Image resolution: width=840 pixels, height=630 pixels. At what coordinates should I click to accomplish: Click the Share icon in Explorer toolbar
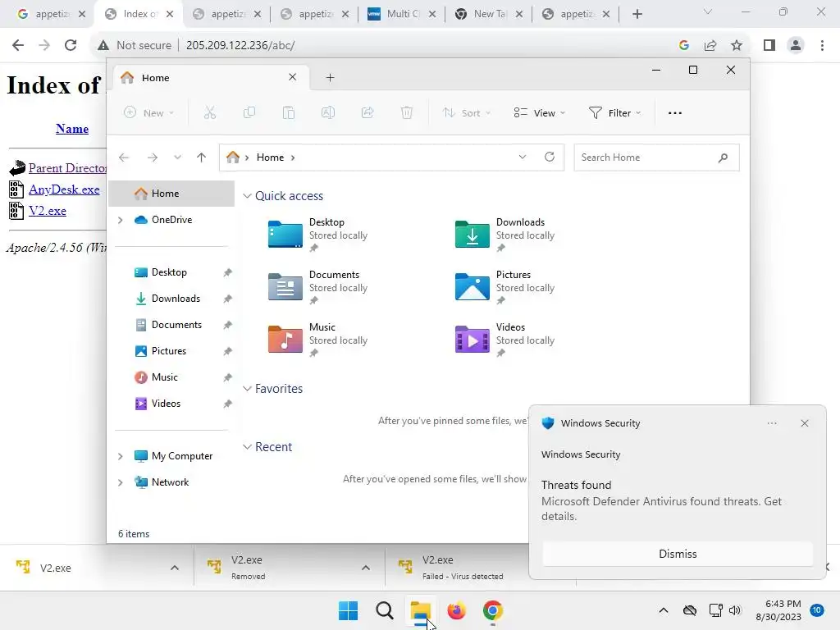click(367, 112)
